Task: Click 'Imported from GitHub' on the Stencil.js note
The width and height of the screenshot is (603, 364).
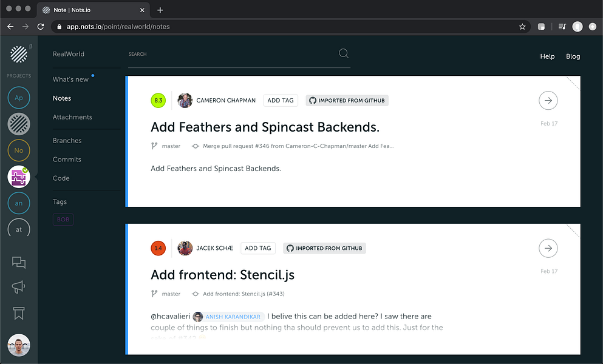Action: (x=324, y=248)
